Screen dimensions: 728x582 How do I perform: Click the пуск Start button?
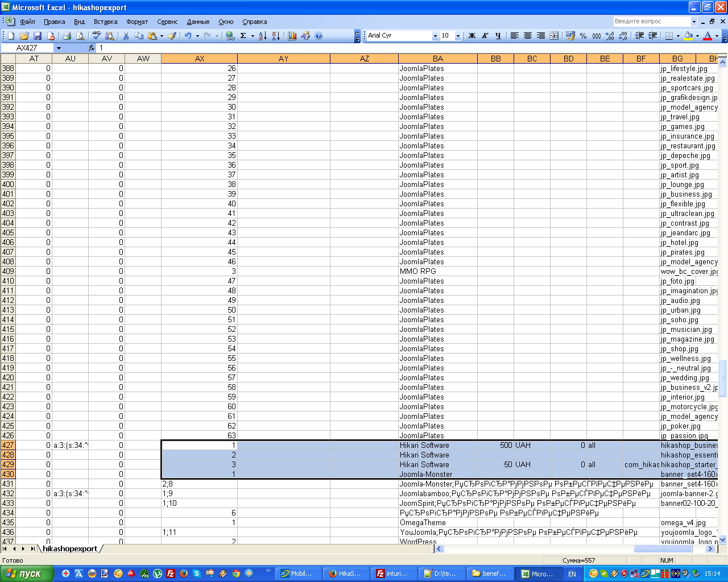coord(27,573)
